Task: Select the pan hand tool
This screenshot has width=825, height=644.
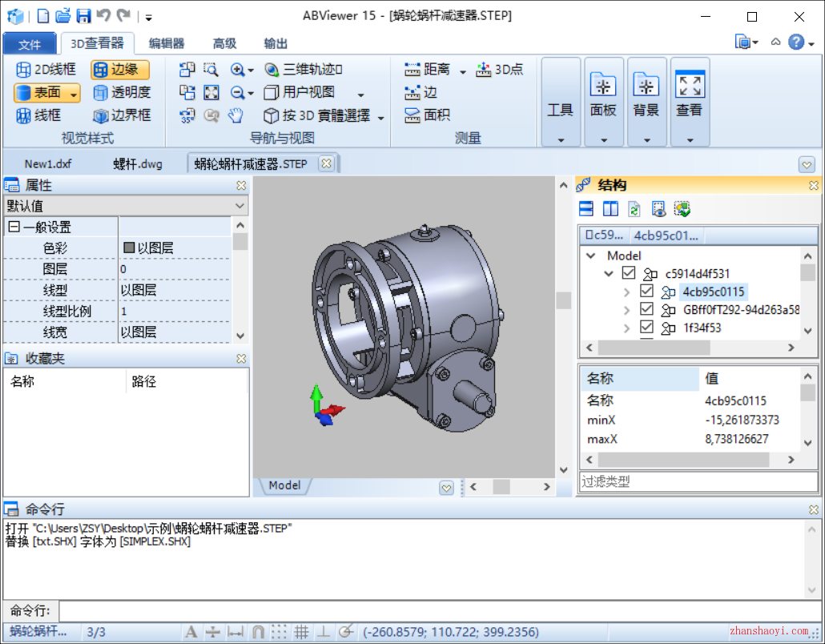Action: coord(235,115)
